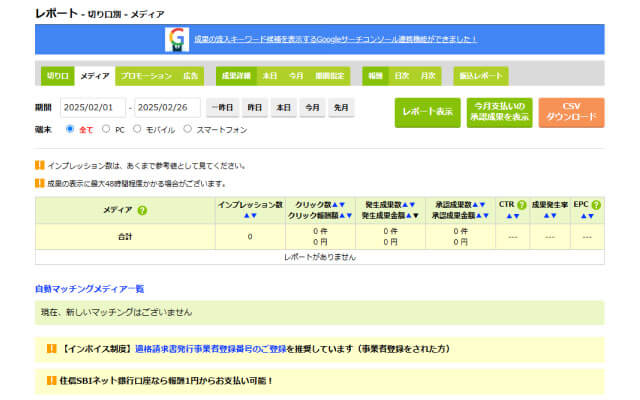Click the レポートがありません message row

pyautogui.click(x=320, y=257)
